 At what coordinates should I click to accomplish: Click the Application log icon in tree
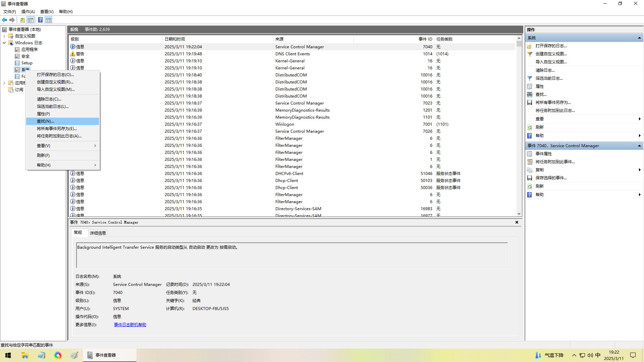pos(17,50)
